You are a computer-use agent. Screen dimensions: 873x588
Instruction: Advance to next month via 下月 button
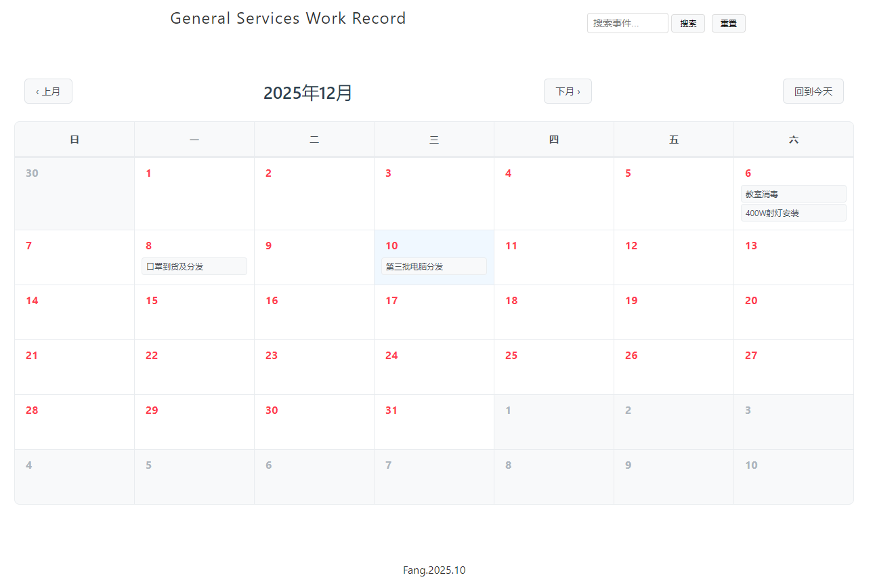(x=568, y=91)
